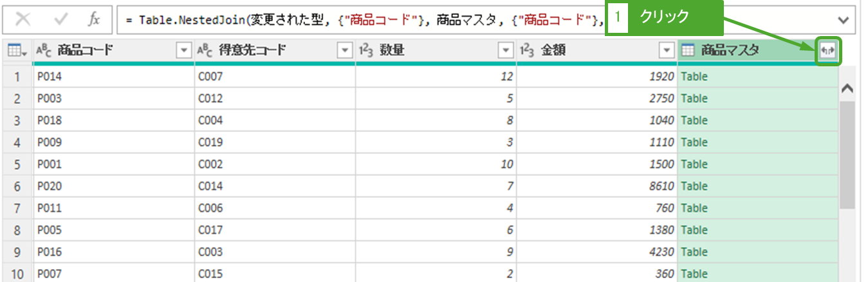Open the table menu icon at top-left corner
The image size is (868, 282).
pyautogui.click(x=17, y=51)
